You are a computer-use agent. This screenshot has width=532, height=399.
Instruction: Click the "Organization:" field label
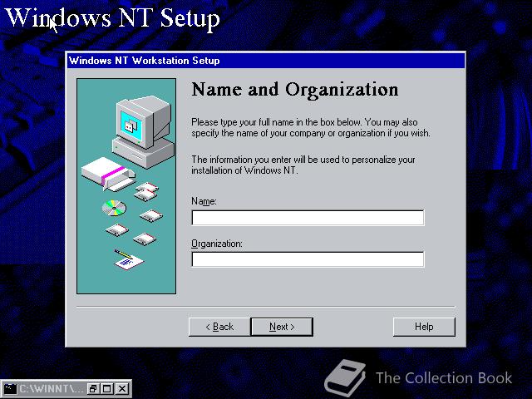217,244
